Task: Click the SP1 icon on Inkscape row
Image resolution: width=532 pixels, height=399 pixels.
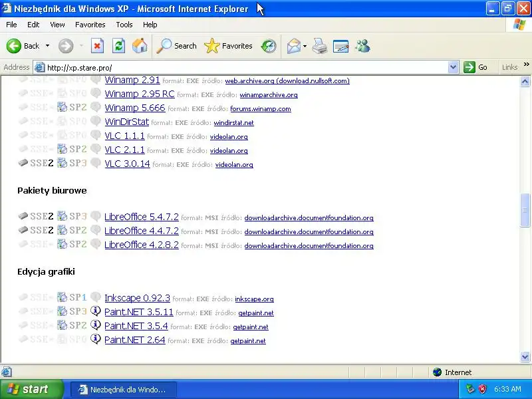Action: (x=62, y=297)
